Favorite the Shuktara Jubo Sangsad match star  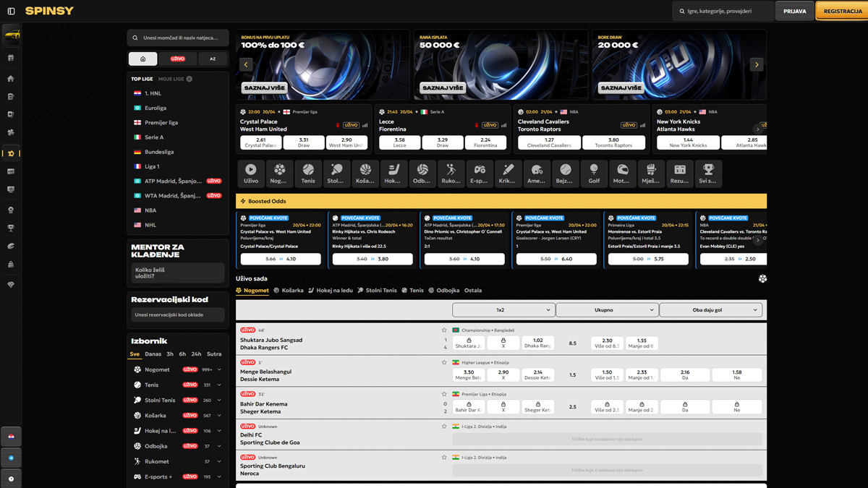(444, 330)
